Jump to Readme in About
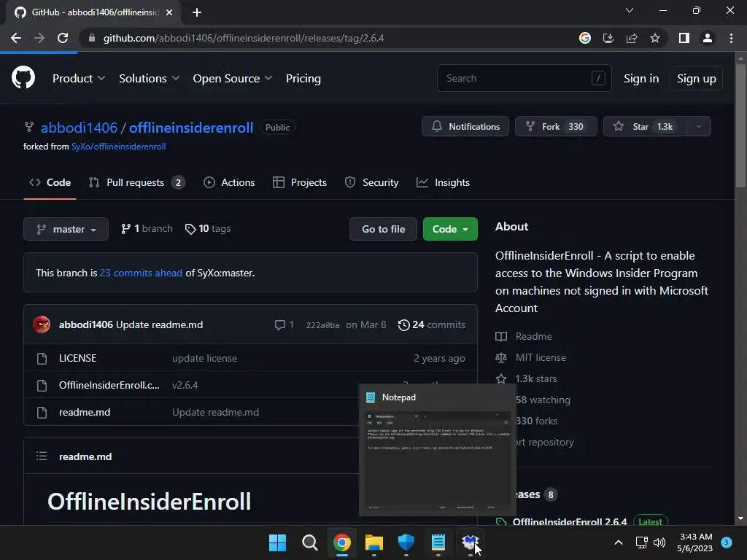 524,337
